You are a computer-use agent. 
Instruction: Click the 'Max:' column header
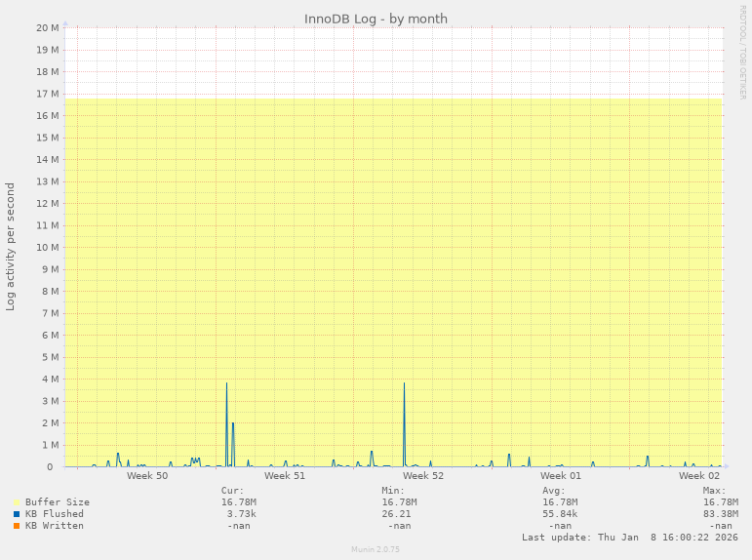coord(715,491)
